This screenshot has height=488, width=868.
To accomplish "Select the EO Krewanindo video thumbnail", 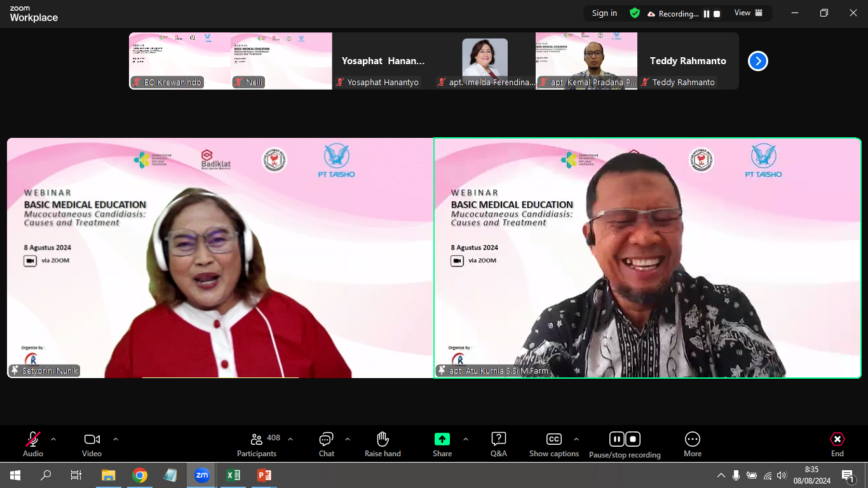I will [x=180, y=61].
